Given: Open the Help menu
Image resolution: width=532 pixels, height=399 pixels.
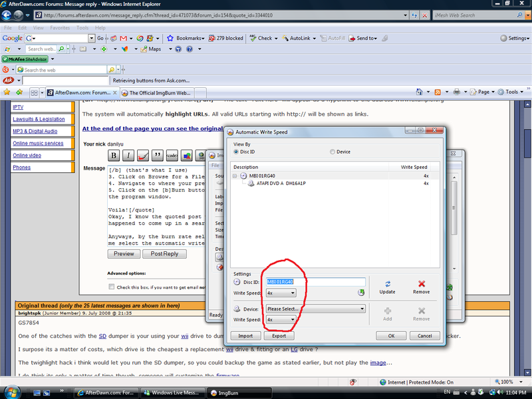Looking at the screenshot, I should click(x=100, y=28).
